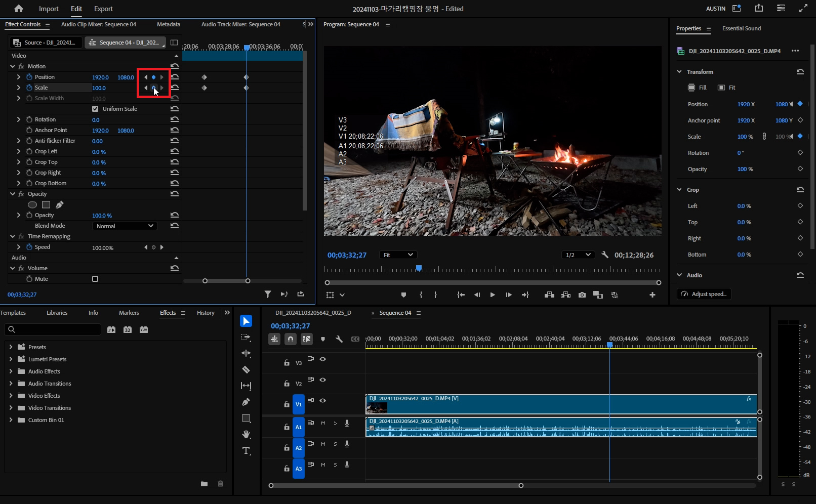Toggle Uniform Scale checkbox

click(95, 109)
